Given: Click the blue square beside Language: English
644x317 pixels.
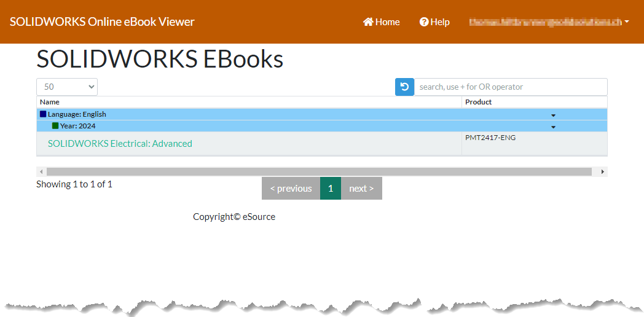Looking at the screenshot, I should [43, 114].
